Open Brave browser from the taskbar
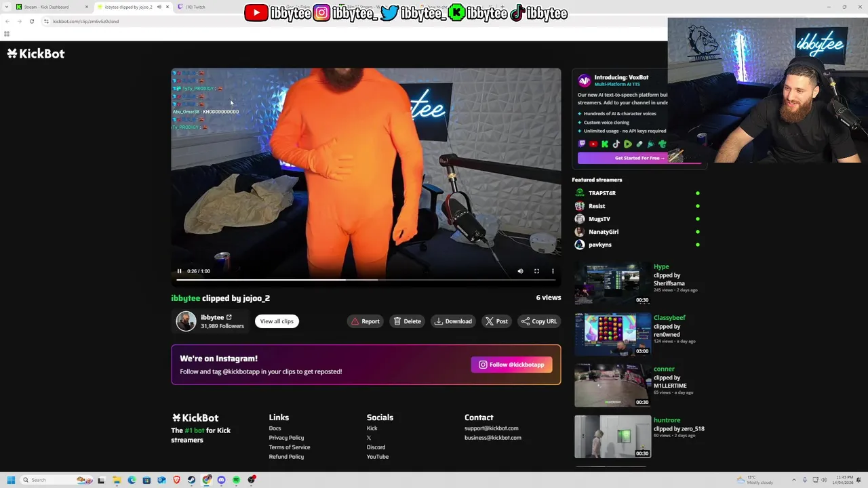The height and width of the screenshot is (488, 868). point(176,480)
